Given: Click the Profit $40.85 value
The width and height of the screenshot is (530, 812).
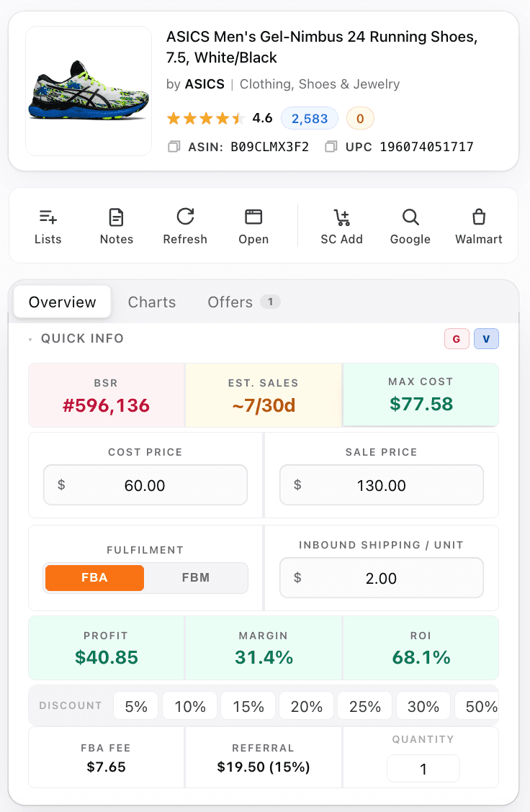Looking at the screenshot, I should point(106,657).
